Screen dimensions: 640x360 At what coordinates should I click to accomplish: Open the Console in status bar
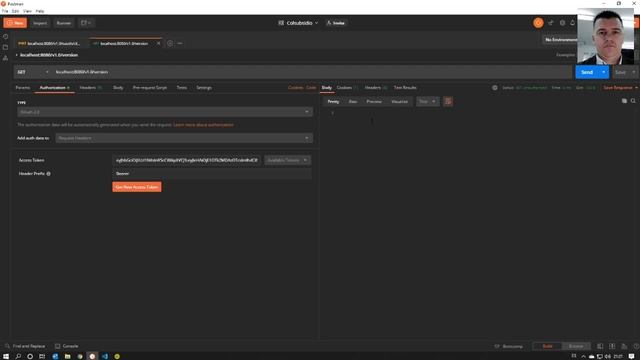pyautogui.click(x=67, y=346)
